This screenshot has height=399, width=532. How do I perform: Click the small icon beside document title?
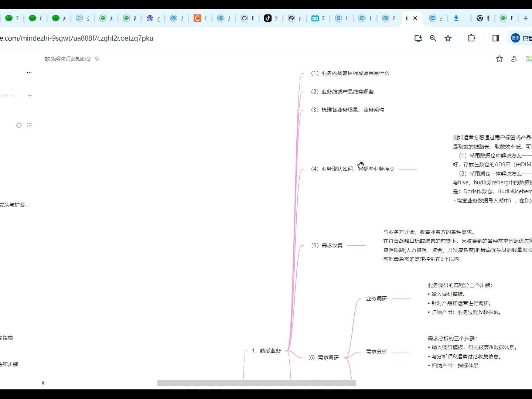tap(97, 59)
